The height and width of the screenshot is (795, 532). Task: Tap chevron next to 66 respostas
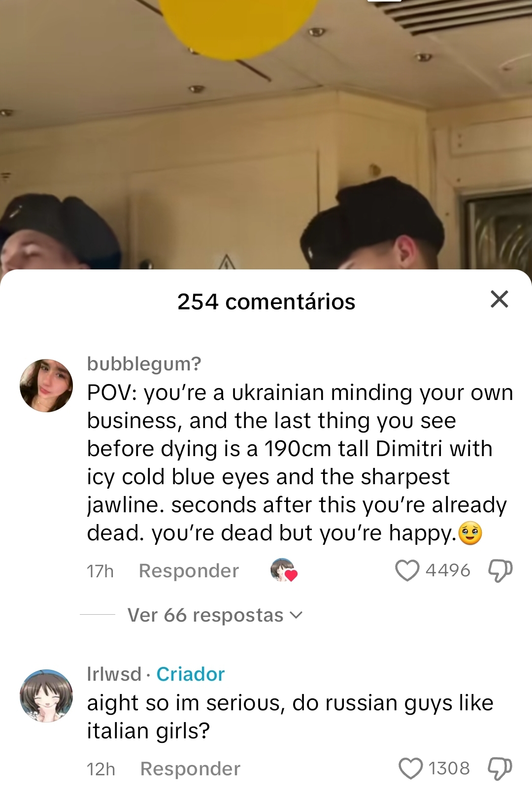296,615
